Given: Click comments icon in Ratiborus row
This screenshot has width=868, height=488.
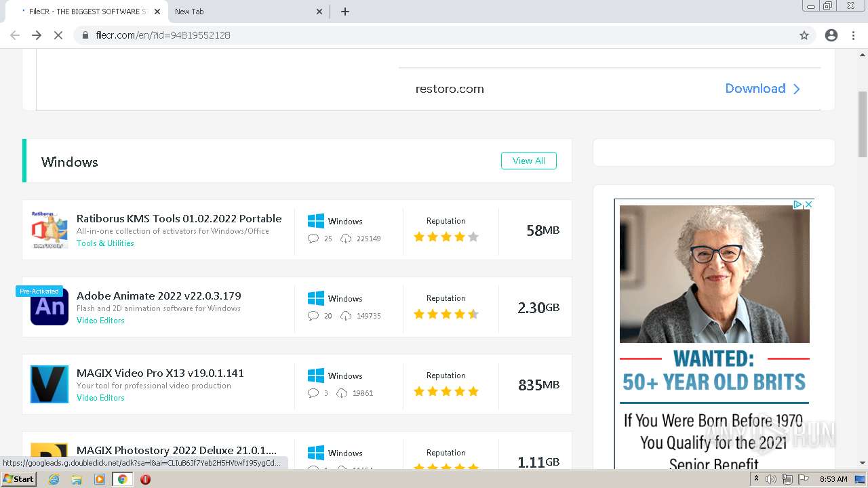Looking at the screenshot, I should (313, 239).
